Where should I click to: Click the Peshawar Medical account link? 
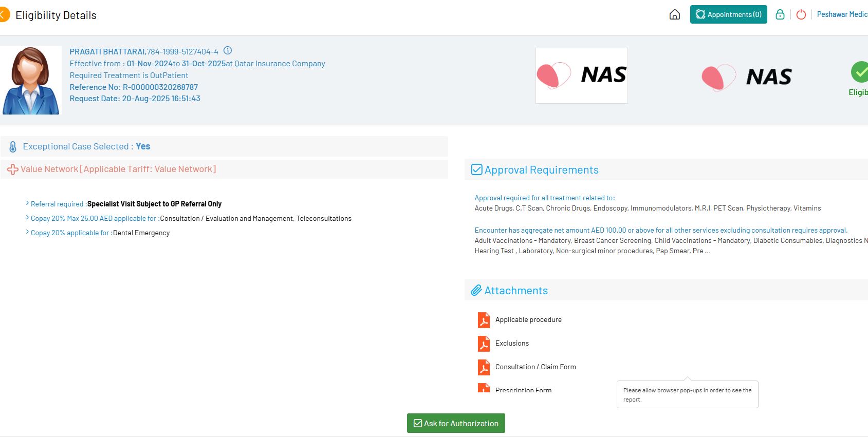(x=842, y=15)
